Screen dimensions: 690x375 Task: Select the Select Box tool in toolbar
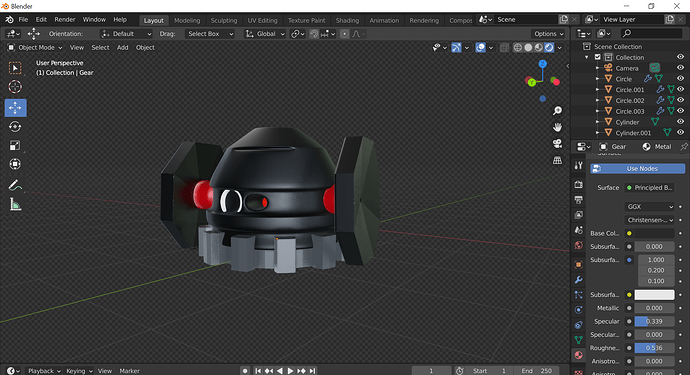coord(15,68)
